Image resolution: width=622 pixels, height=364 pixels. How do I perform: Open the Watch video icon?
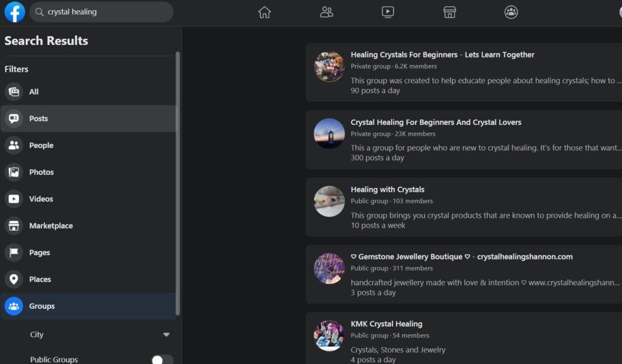pos(388,12)
